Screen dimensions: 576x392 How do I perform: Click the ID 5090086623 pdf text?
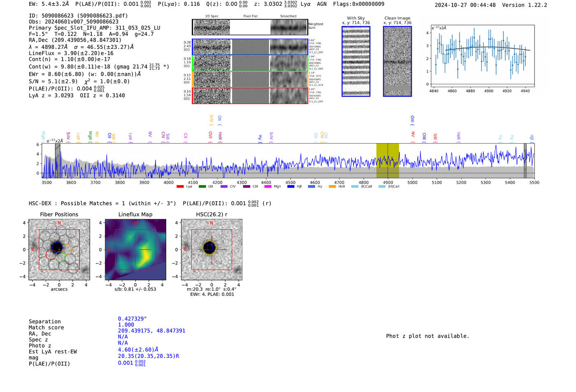(x=78, y=16)
